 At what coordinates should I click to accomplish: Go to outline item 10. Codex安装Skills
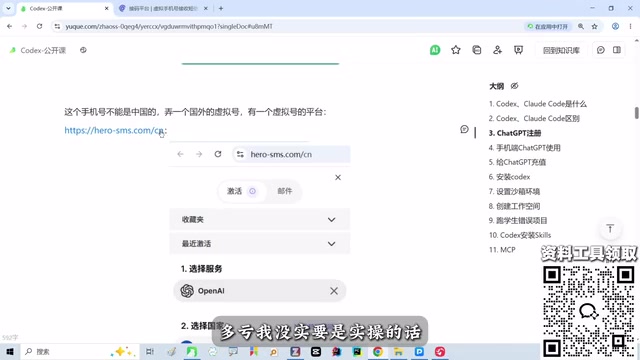click(x=520, y=235)
